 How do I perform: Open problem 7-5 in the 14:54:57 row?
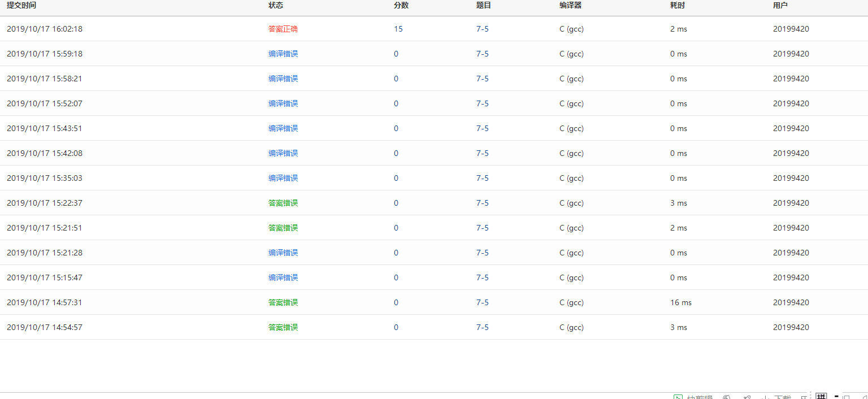[x=483, y=327]
